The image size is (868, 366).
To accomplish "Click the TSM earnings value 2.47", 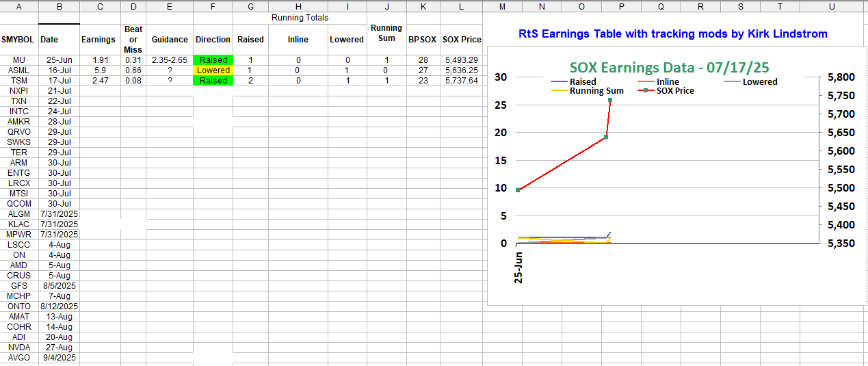I will click(x=98, y=81).
